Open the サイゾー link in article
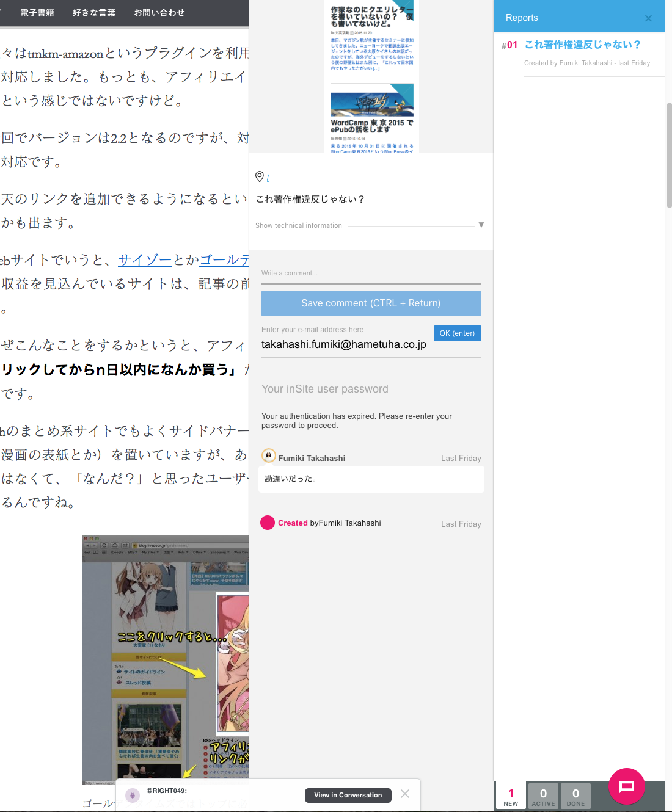This screenshot has height=812, width=672. [x=145, y=260]
